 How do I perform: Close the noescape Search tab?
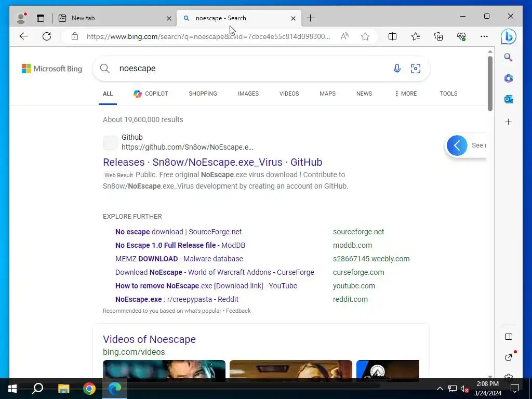[x=293, y=18]
